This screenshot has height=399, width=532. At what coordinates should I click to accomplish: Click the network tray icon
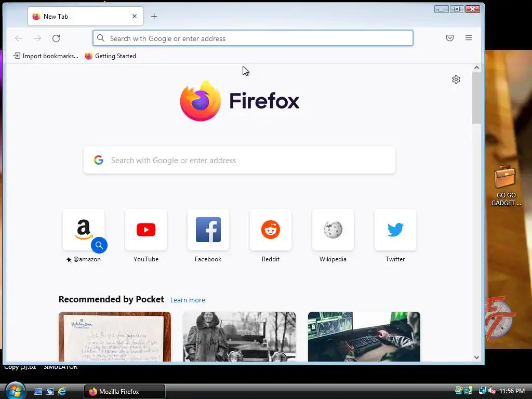(482, 391)
